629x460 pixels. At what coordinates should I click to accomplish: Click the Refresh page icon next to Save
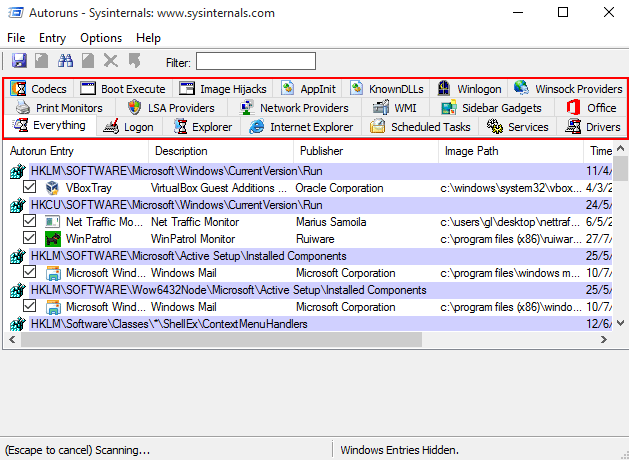tap(42, 61)
